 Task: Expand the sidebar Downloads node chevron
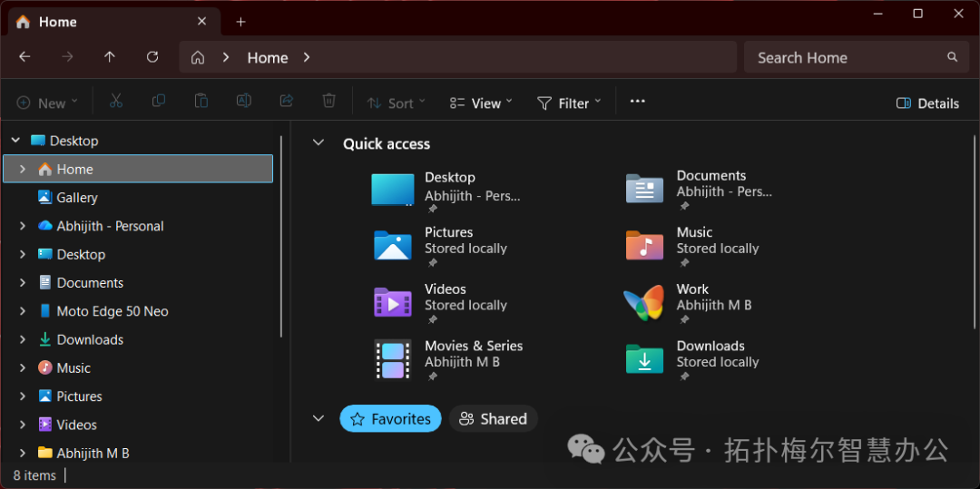(x=23, y=339)
